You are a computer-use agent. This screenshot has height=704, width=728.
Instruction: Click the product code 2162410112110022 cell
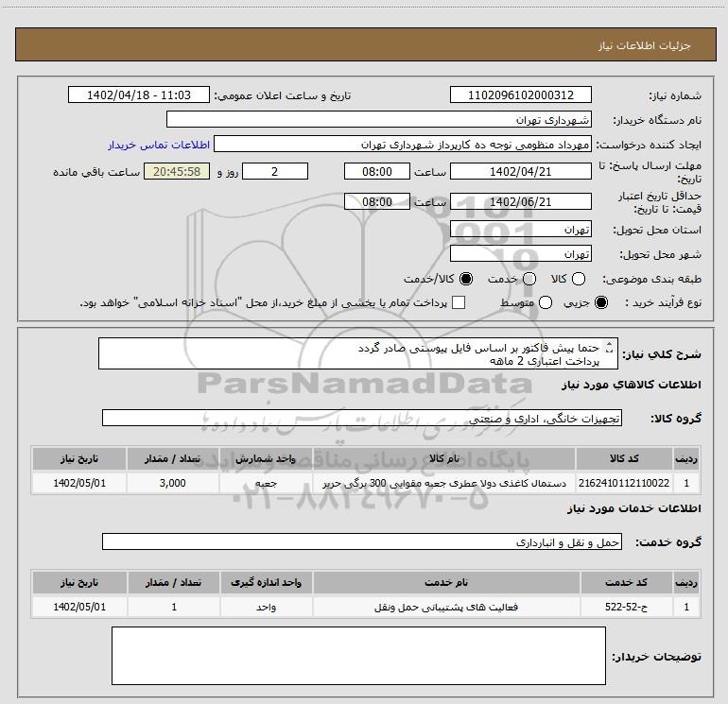624,483
